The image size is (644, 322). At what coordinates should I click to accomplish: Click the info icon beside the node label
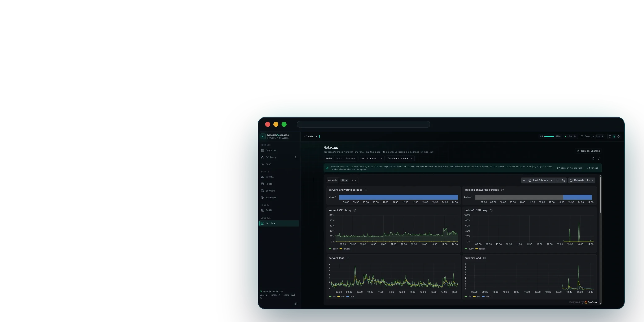pos(335,180)
